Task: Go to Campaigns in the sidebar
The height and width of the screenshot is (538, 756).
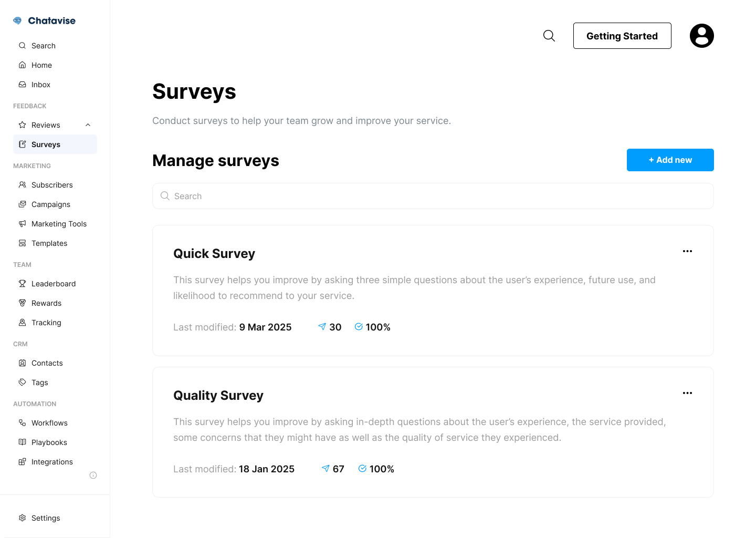Action: coord(50,204)
